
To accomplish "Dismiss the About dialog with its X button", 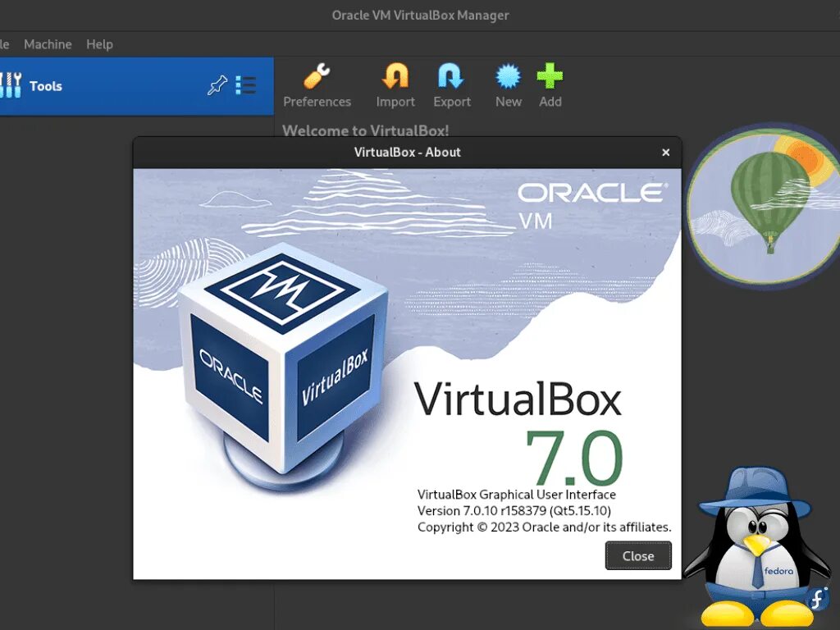I will tap(666, 153).
